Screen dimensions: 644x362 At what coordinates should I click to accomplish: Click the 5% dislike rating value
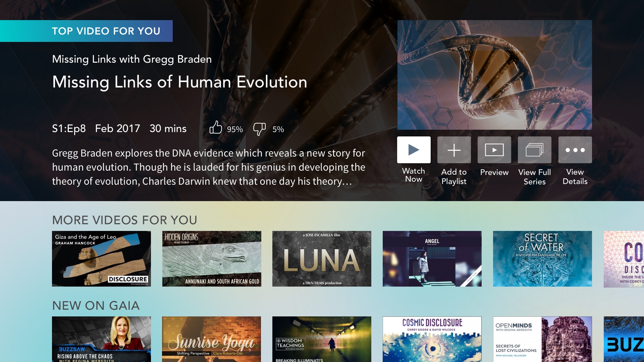point(278,129)
